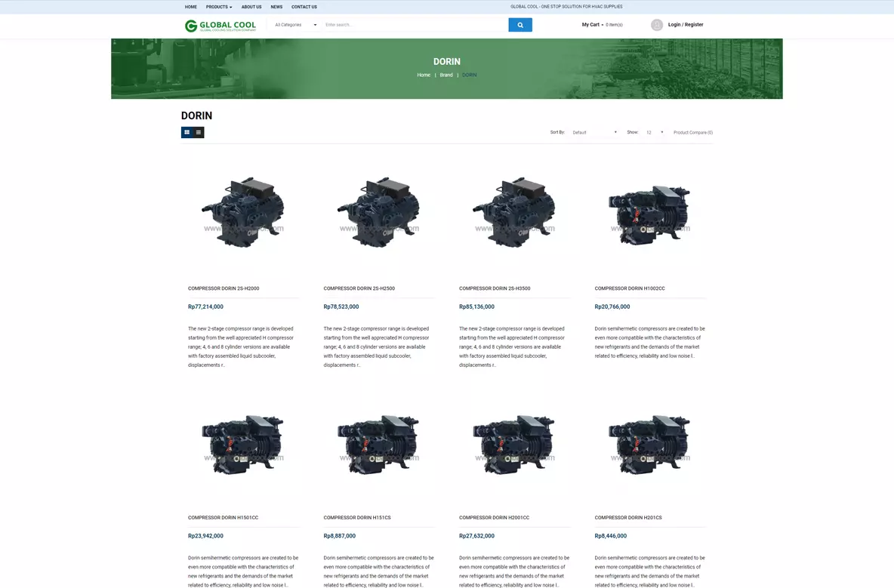
Task: Open Compressor Dorin 2S-H2000 image
Action: [x=243, y=212]
